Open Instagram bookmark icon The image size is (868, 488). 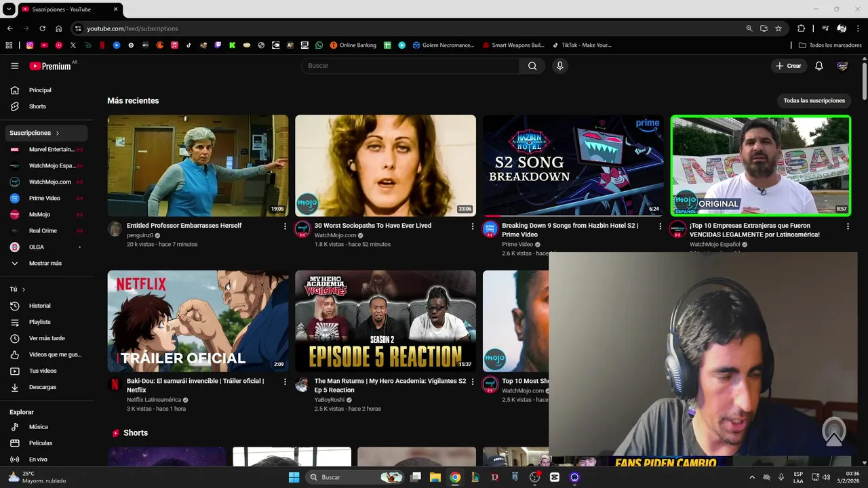pyautogui.click(x=30, y=45)
